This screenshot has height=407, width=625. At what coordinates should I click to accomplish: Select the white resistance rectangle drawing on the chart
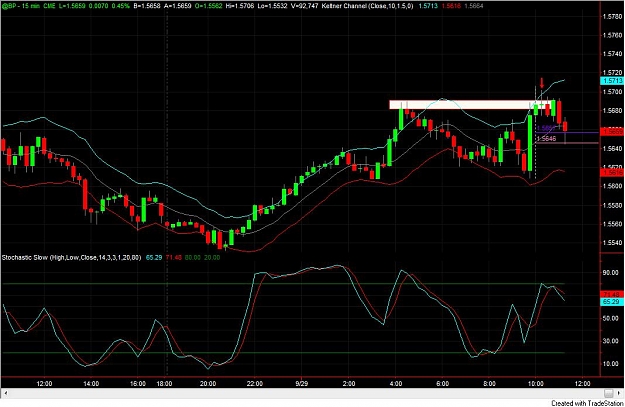click(x=470, y=105)
